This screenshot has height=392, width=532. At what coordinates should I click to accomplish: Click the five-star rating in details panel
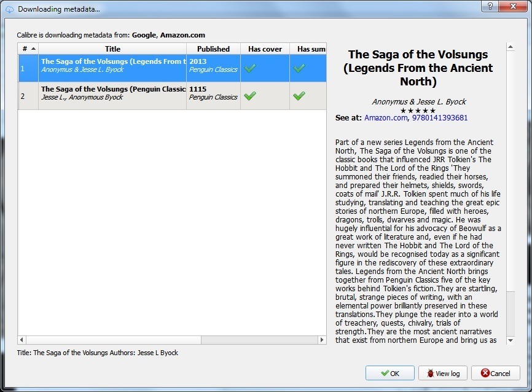click(x=417, y=110)
